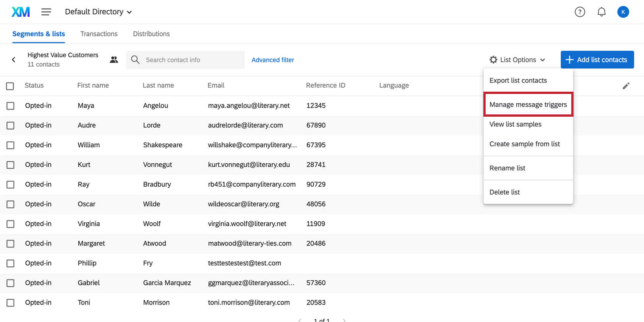Click the search magnifier icon
Screen dimensions: 644x322
coord(135,60)
